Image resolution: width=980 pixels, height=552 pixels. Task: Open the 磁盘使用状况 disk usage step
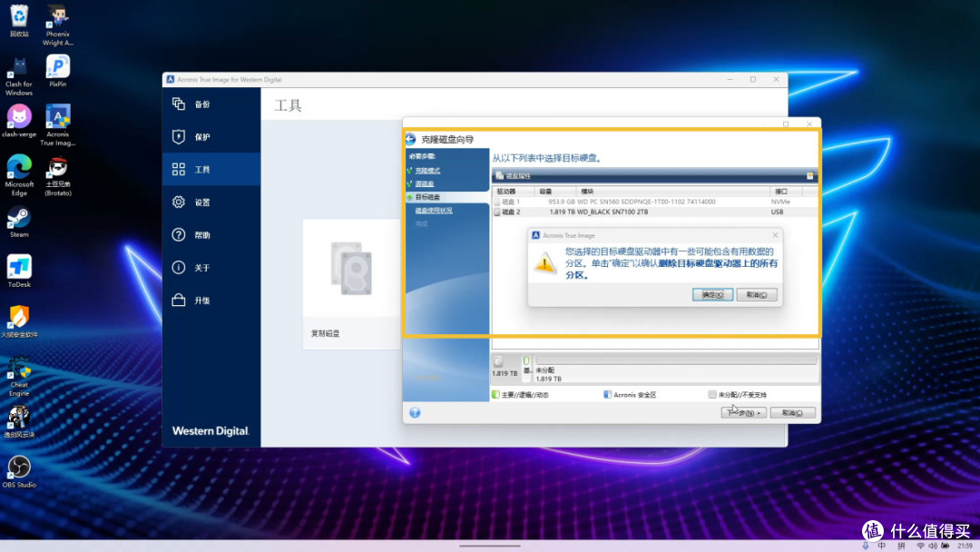(x=434, y=211)
